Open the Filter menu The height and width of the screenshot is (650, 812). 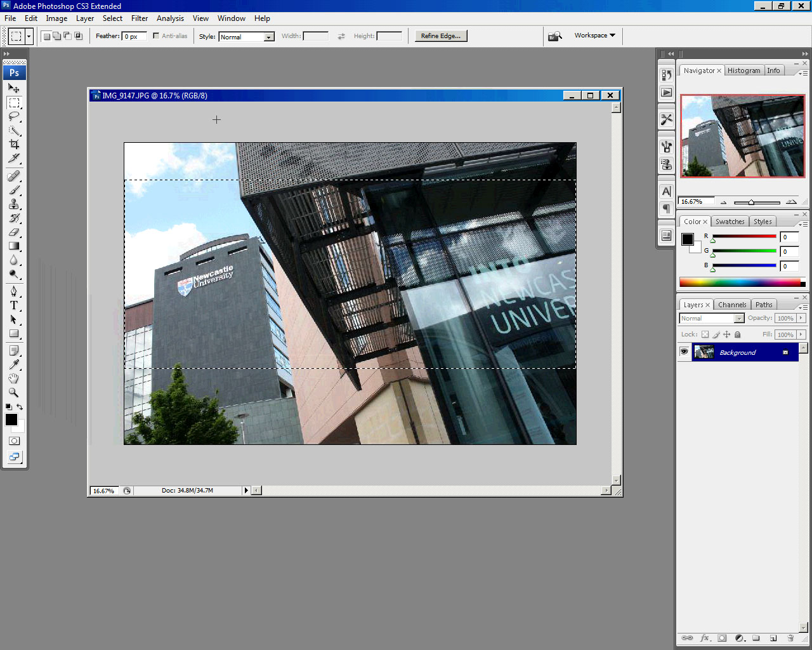(x=140, y=18)
